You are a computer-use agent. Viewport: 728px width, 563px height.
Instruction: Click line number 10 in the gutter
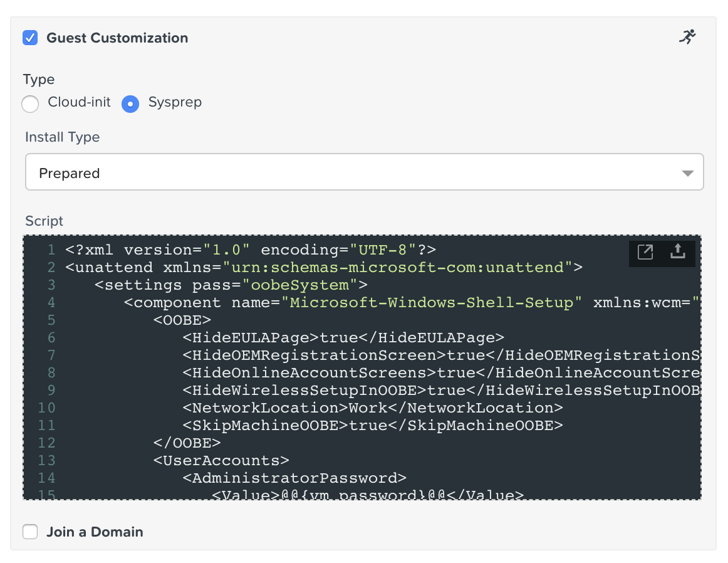pos(46,408)
